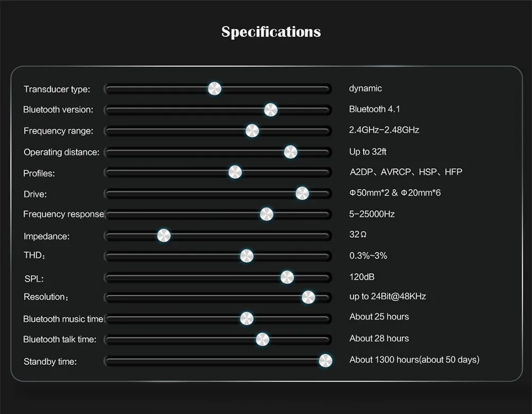The image size is (532, 414).
Task: Select the Bluetooth music time slider knob
Action: [247, 318]
